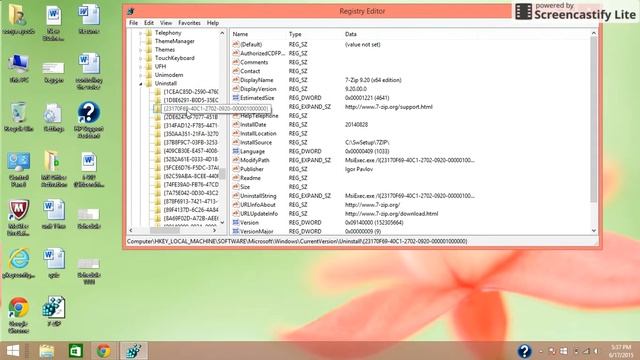Select the Recycle Bin desktop icon
The width and height of the screenshot is (640, 360).
point(18,117)
